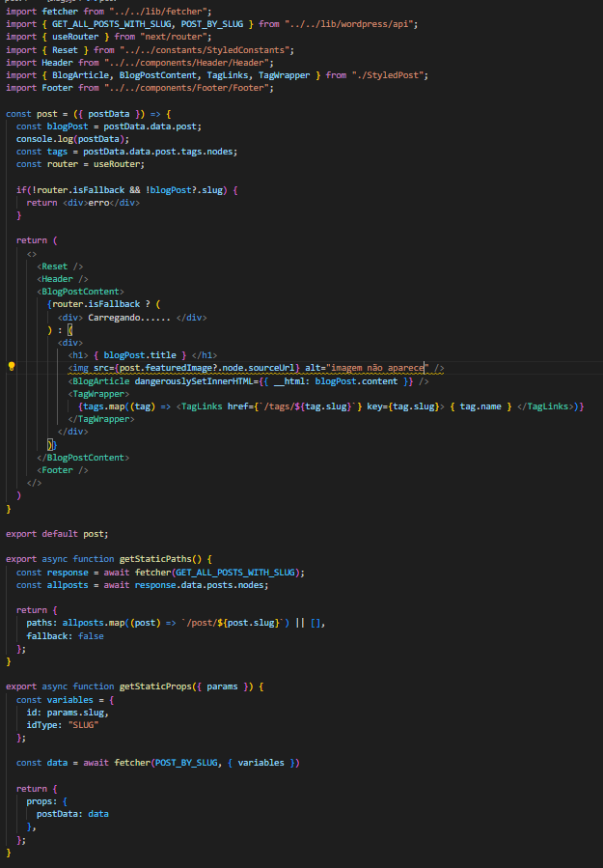
Task: Click TagLinks in the StyledPost import line
Action: click(228, 74)
